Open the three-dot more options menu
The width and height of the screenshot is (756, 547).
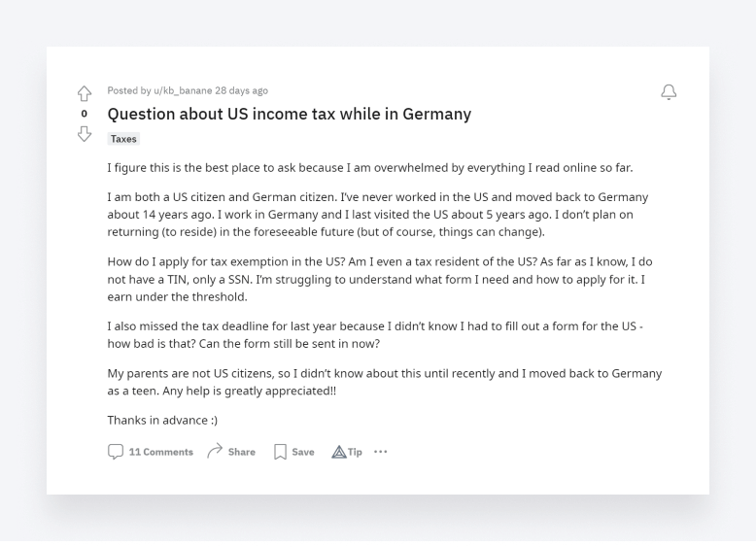[x=381, y=452]
